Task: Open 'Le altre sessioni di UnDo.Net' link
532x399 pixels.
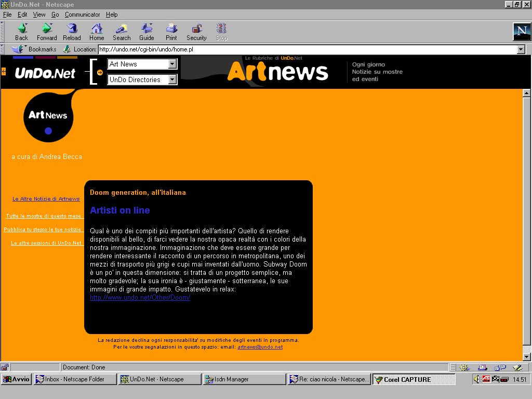Action: pos(46,243)
